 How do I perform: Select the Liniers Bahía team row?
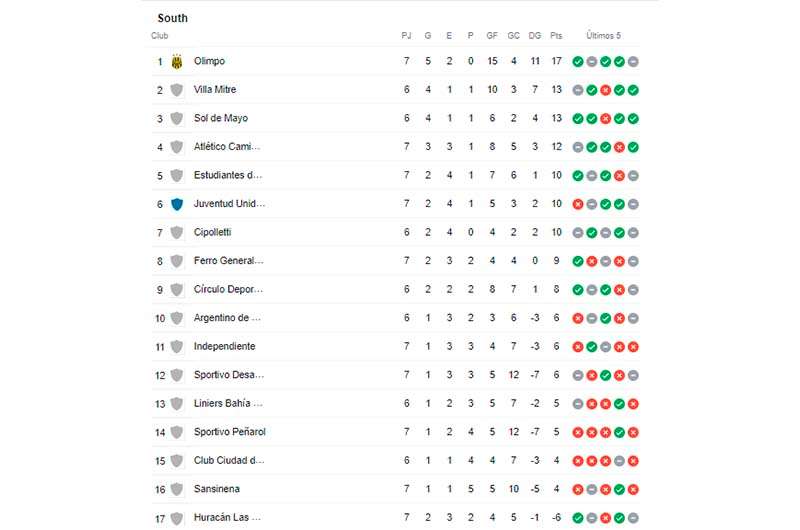396,403
